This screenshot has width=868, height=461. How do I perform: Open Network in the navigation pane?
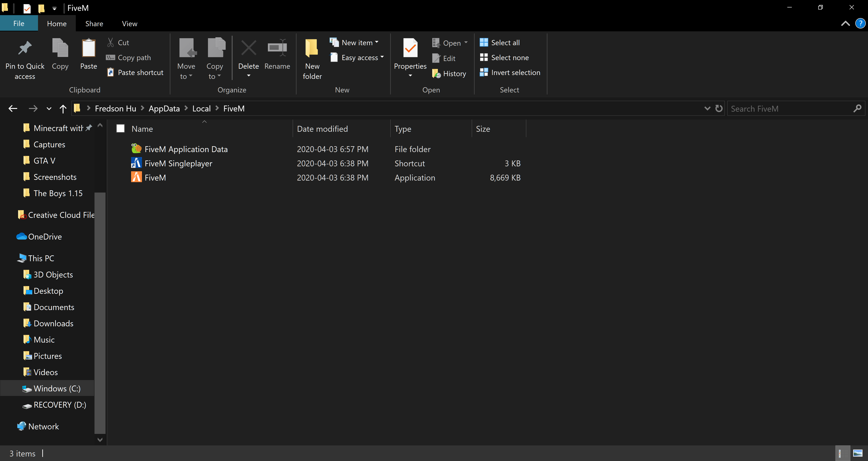pos(38,426)
